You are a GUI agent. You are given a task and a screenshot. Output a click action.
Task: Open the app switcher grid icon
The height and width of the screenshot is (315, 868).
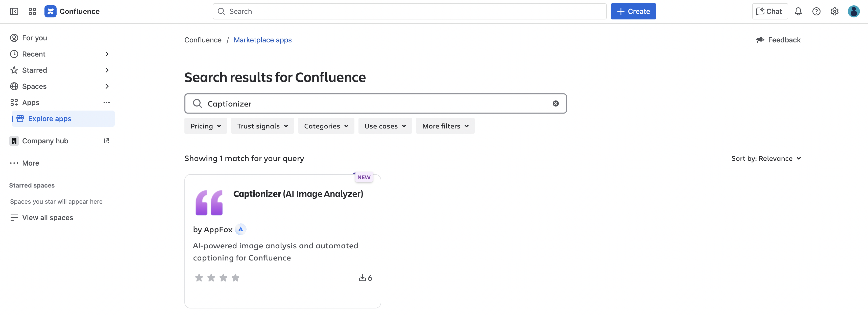click(x=32, y=11)
